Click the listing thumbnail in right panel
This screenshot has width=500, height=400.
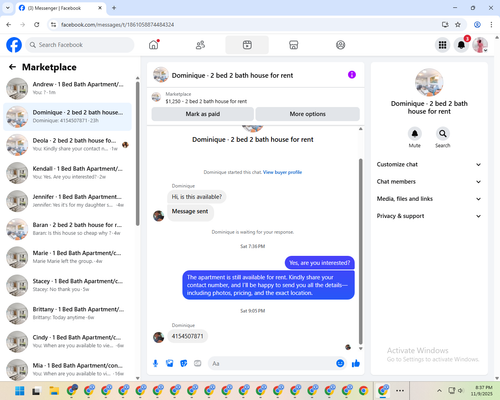click(429, 83)
